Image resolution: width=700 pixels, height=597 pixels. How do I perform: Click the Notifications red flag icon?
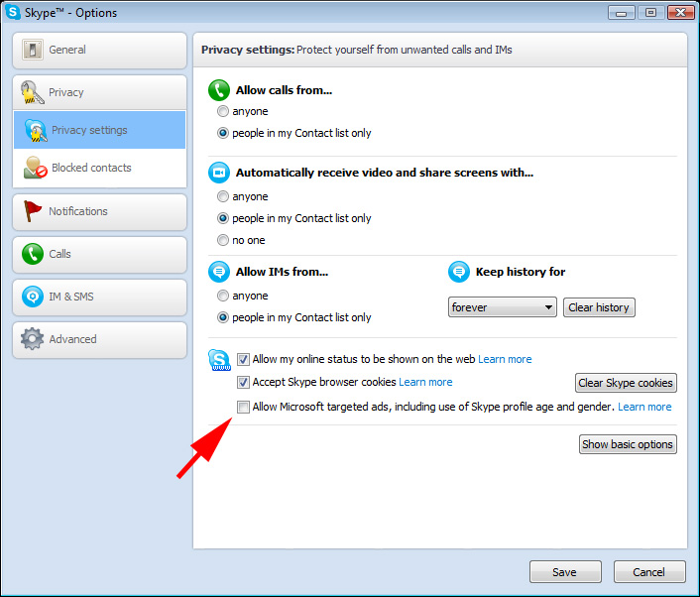pos(32,211)
